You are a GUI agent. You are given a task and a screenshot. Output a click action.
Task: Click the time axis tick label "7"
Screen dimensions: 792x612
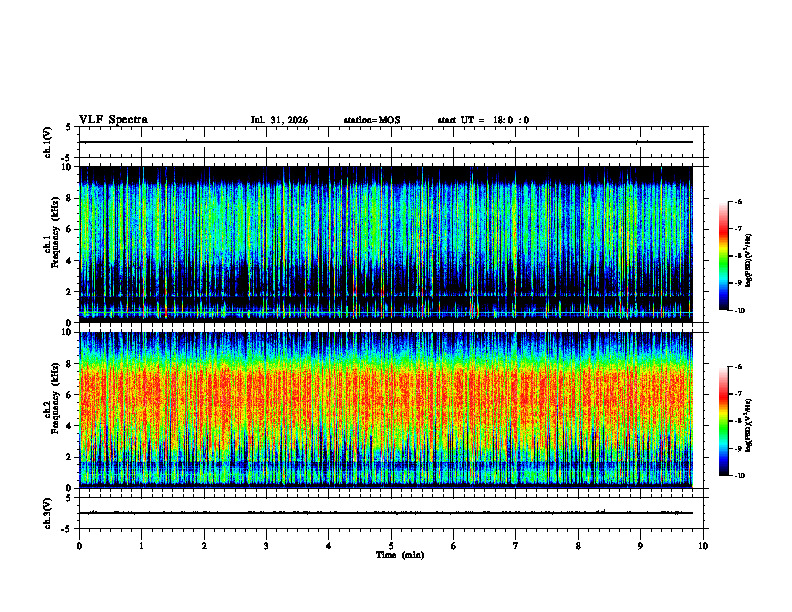click(x=516, y=546)
